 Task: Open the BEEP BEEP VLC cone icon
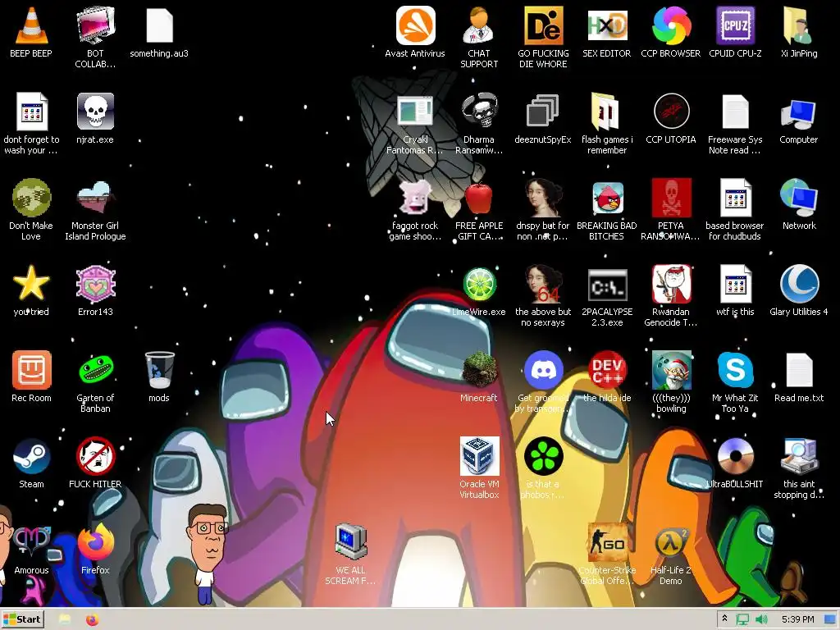(31, 25)
